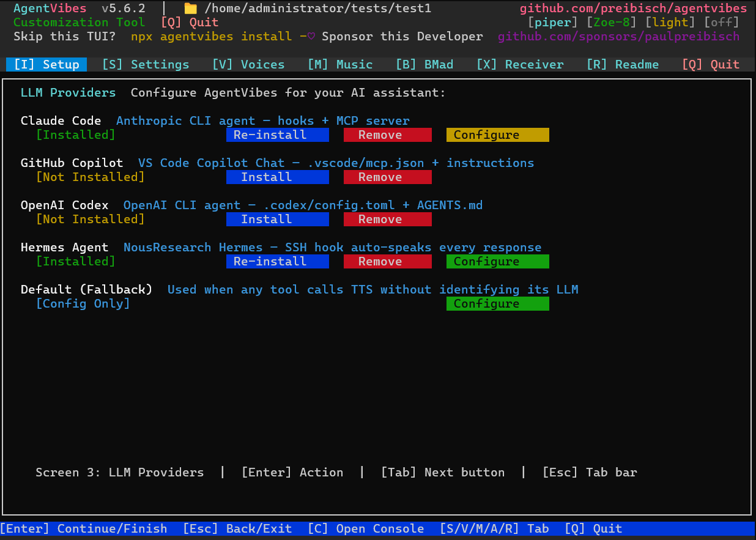Image resolution: width=756 pixels, height=540 pixels.
Task: Click [S/V/M/A/R] Tab in status bar
Action: click(x=494, y=528)
